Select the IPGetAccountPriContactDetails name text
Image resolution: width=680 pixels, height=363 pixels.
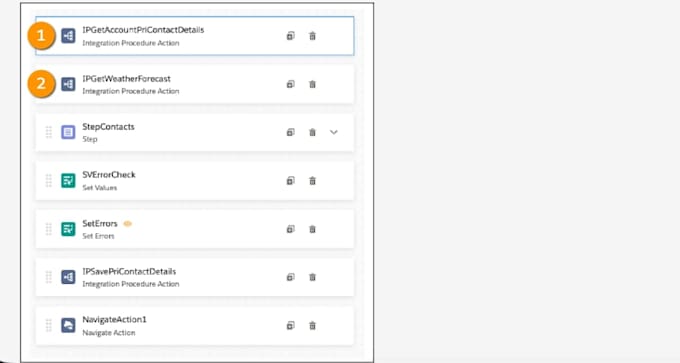pos(143,30)
